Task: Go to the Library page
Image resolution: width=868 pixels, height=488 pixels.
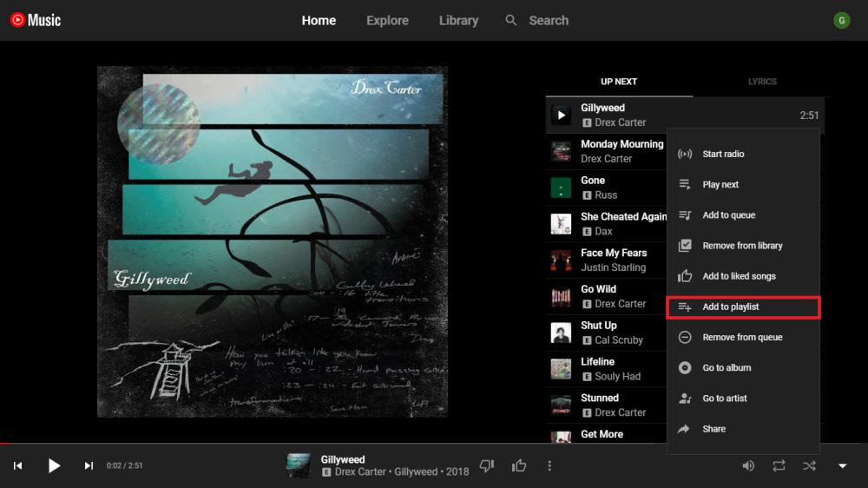Action: [458, 21]
